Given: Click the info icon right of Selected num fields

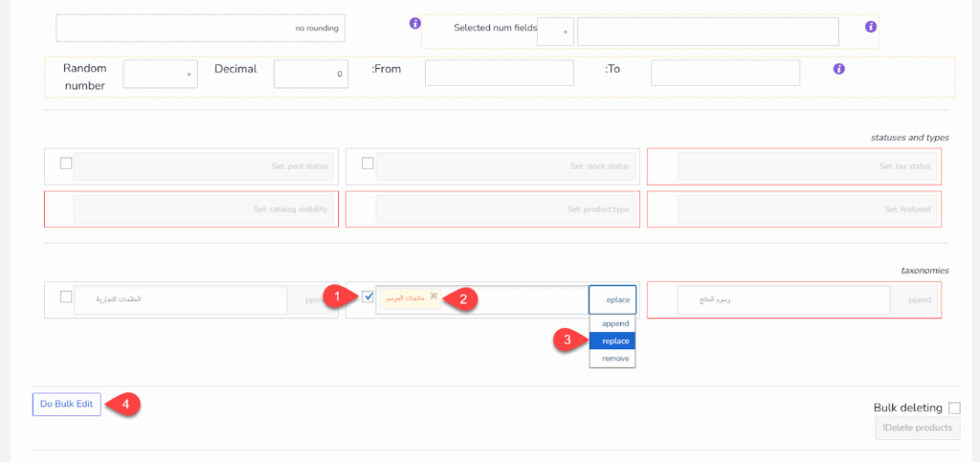Looking at the screenshot, I should pyautogui.click(x=871, y=27).
